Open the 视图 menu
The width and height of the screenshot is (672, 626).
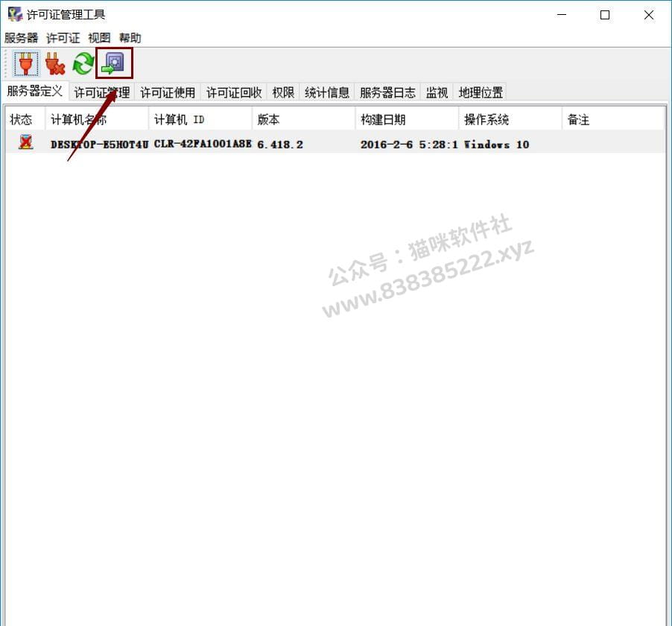[x=99, y=38]
